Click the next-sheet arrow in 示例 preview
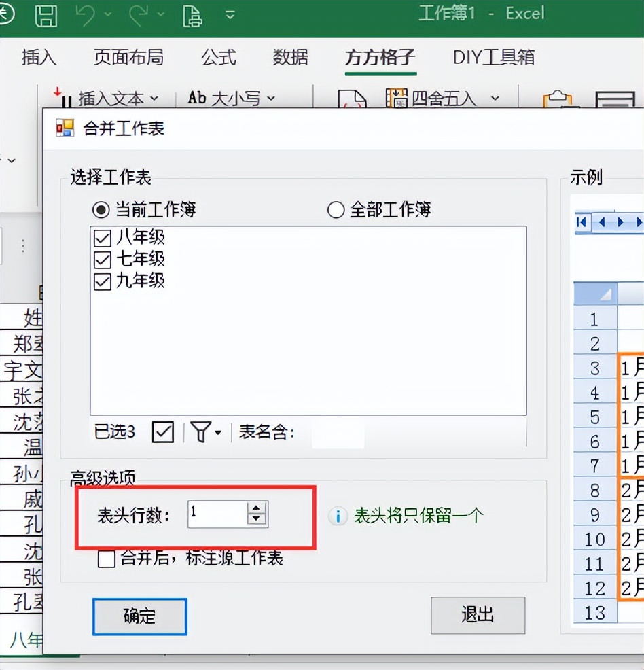 click(x=620, y=222)
